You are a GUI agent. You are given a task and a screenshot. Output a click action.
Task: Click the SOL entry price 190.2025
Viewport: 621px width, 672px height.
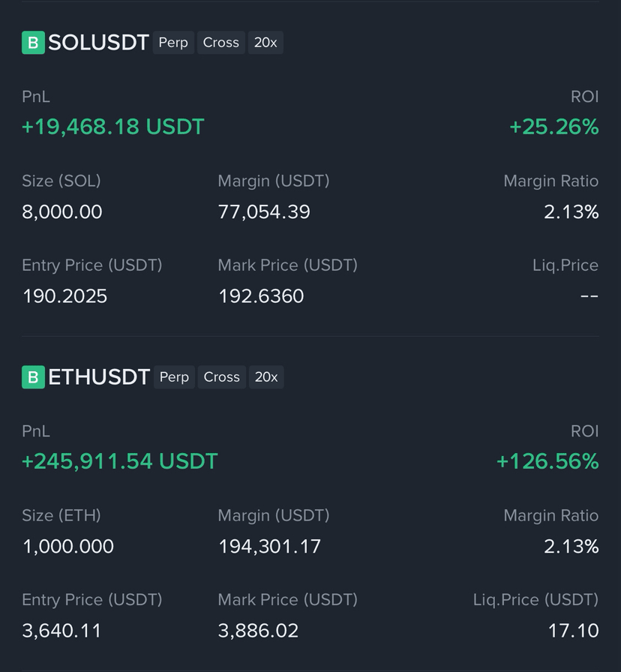pos(64,296)
